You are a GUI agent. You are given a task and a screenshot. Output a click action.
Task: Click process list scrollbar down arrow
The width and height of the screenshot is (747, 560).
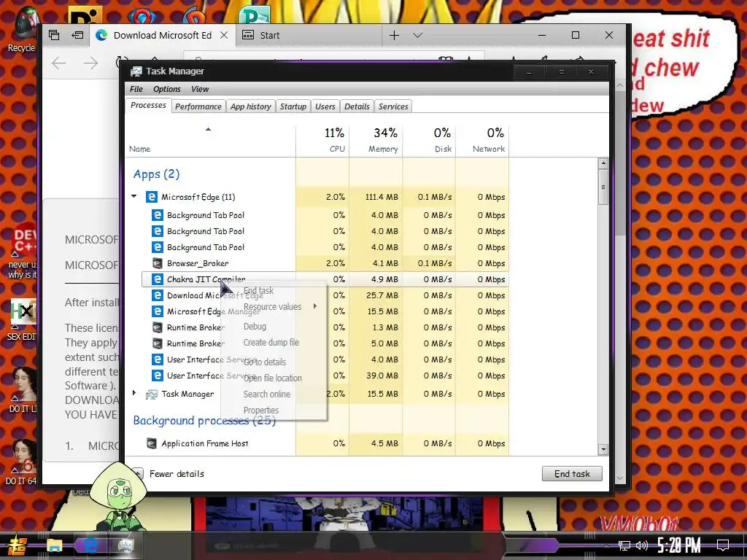603,449
